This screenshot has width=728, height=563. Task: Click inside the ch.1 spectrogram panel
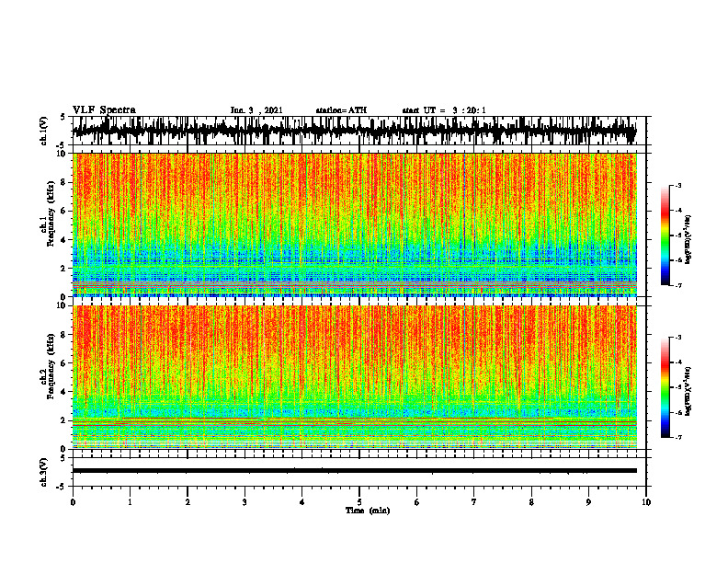[355, 224]
